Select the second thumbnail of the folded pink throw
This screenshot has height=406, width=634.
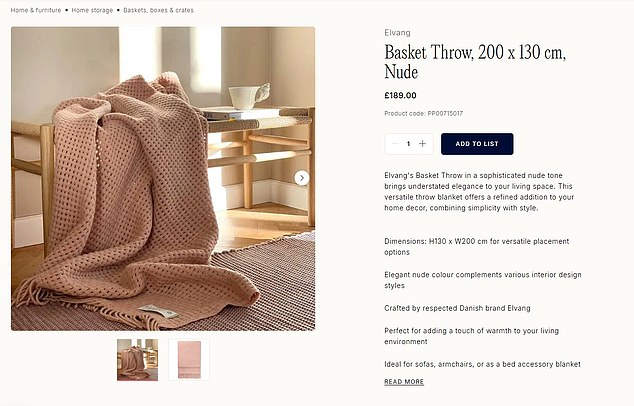189,360
